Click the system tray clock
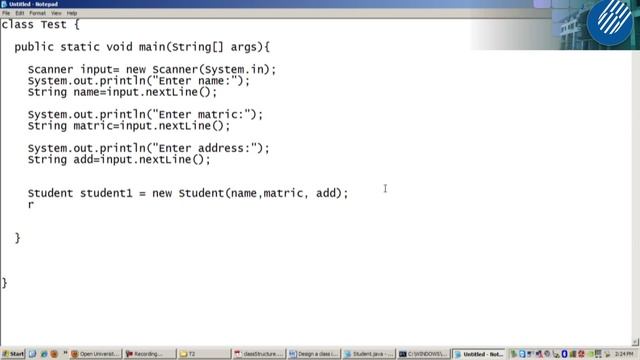The width and height of the screenshot is (640, 360). [x=624, y=354]
